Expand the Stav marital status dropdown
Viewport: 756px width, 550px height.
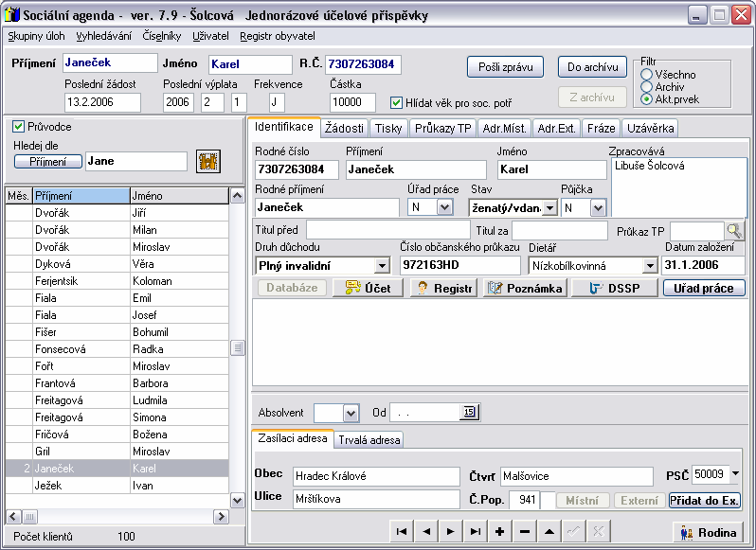pos(549,208)
